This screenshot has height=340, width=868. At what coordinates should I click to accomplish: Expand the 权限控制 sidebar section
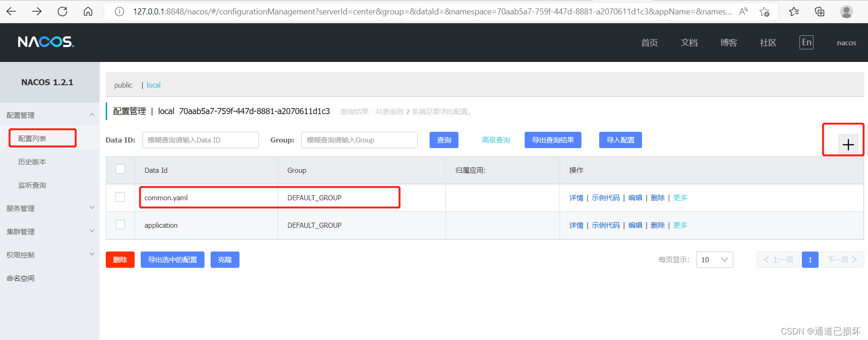coord(50,255)
